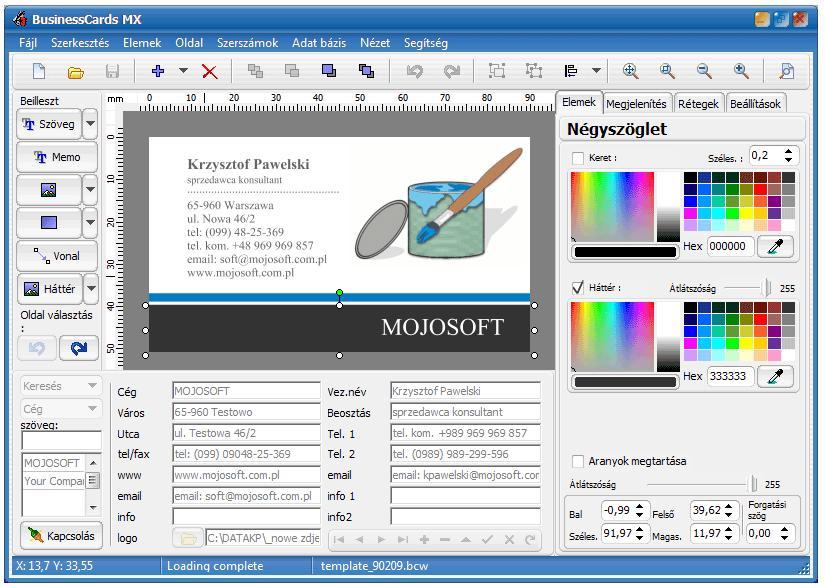This screenshot has height=588, width=825.
Task: Click the Háttér Hex field showing 333333
Action: coord(730,376)
